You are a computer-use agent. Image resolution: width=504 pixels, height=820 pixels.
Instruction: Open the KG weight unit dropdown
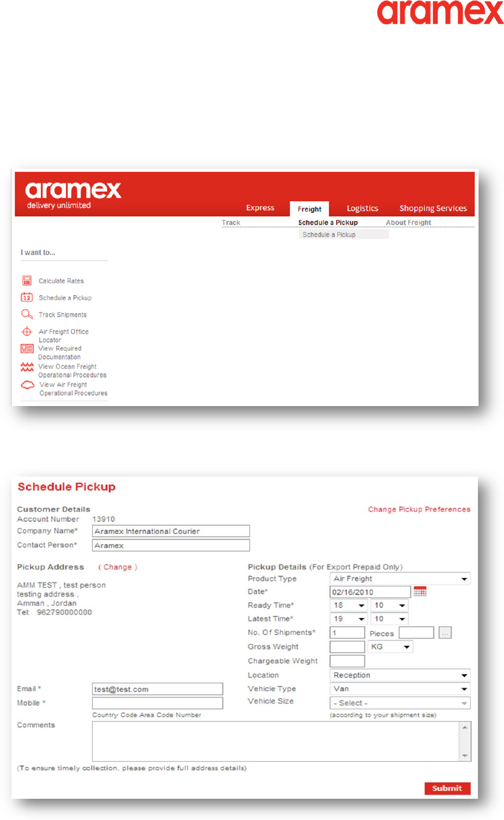(390, 647)
